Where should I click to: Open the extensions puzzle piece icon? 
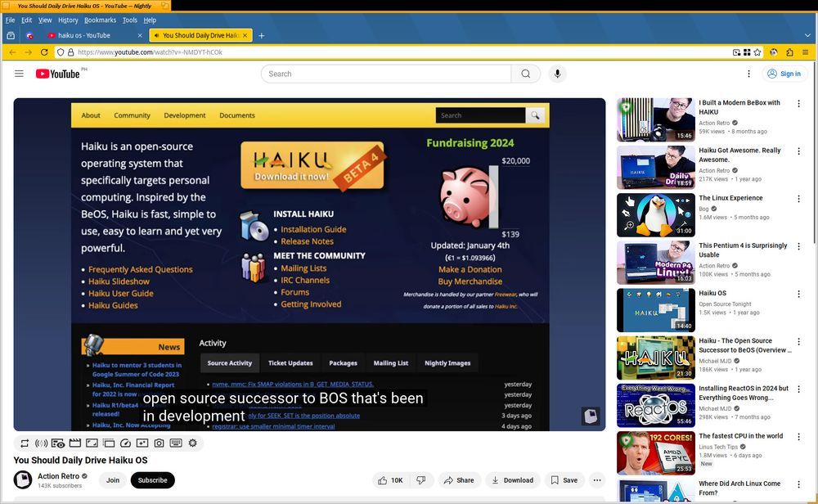790,52
